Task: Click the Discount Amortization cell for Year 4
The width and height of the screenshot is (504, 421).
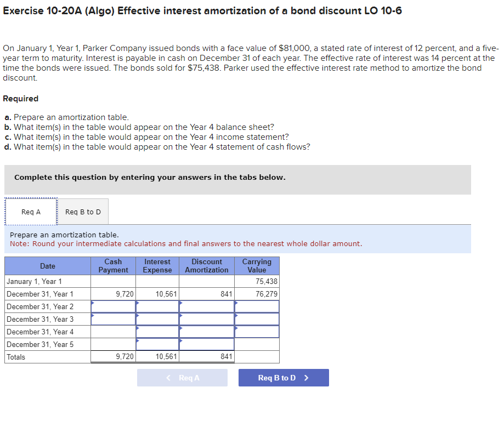Action: tap(207, 332)
